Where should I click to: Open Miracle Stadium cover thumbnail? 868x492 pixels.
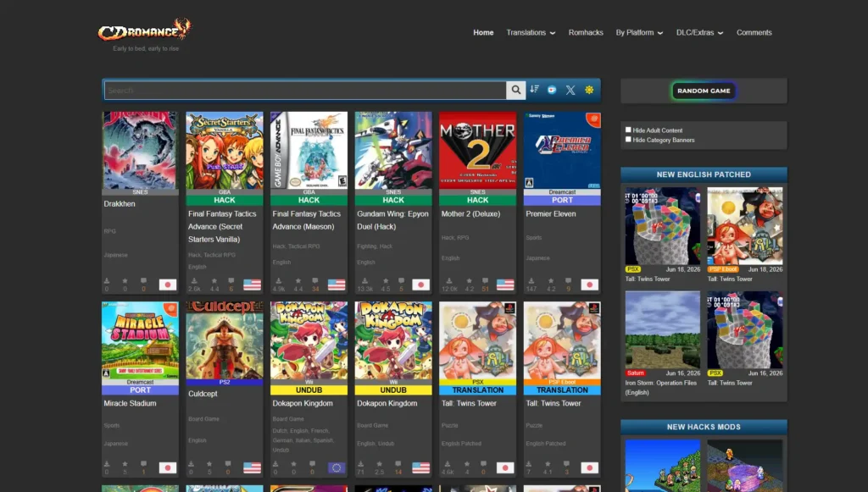(x=140, y=340)
